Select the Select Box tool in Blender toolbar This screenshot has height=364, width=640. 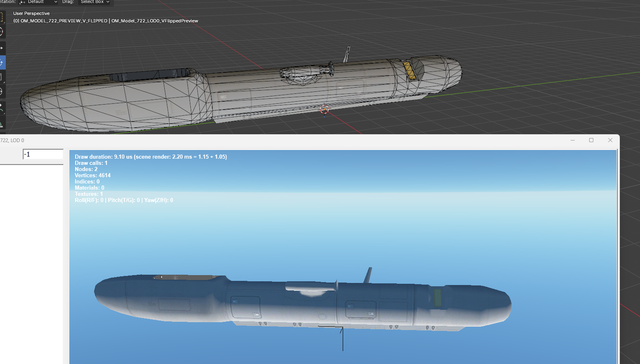pos(1,17)
